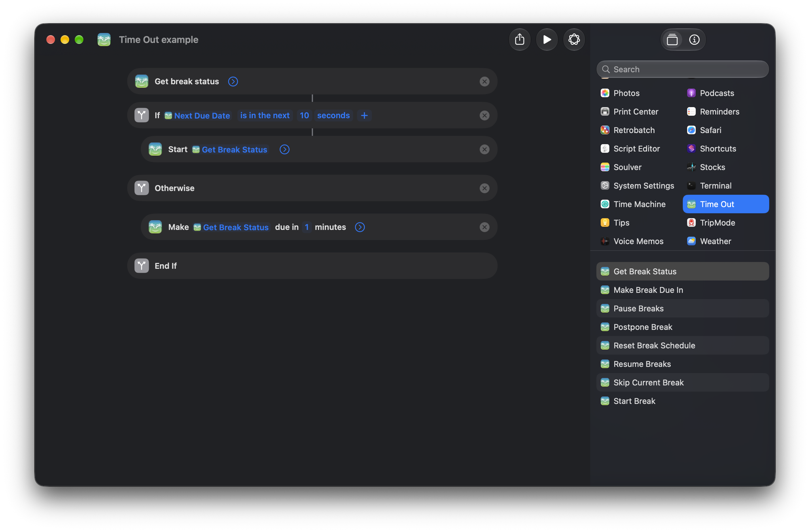Select the Time Out app entry
This screenshot has height=532, width=810.
pyautogui.click(x=725, y=204)
